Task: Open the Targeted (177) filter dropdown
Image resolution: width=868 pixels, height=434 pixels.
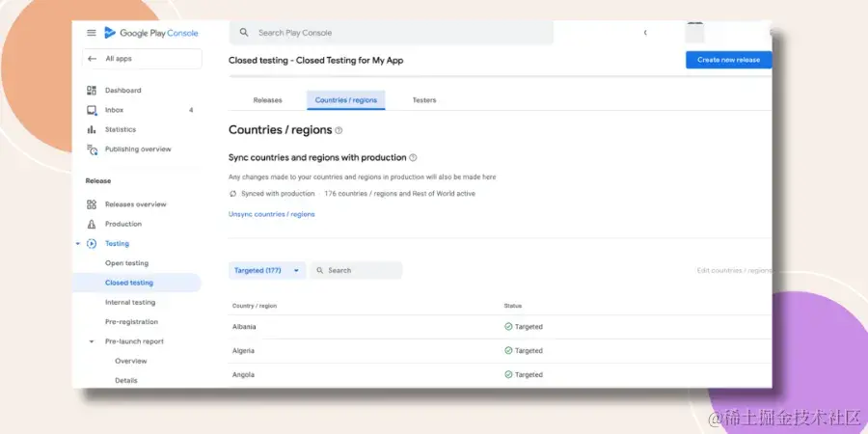Action: (x=267, y=271)
